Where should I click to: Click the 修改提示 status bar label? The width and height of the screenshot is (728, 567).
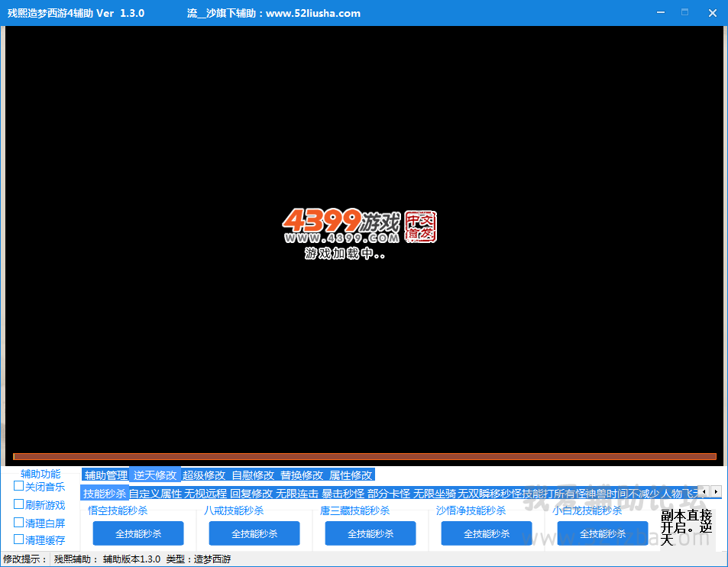coord(24,559)
